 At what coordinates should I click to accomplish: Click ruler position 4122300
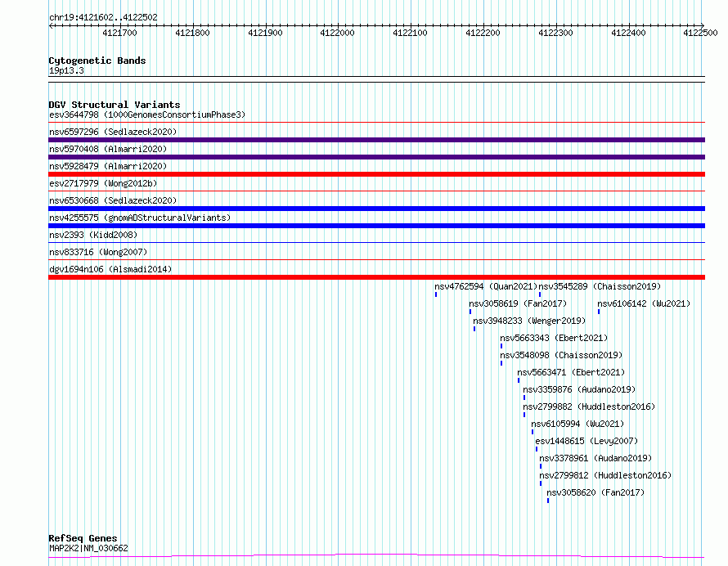[555, 33]
